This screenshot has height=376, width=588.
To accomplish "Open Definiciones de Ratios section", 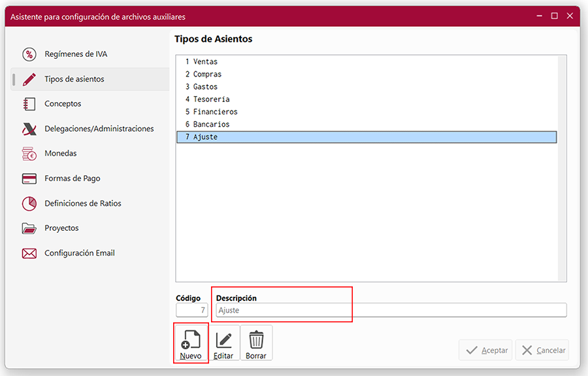I will (x=90, y=203).
